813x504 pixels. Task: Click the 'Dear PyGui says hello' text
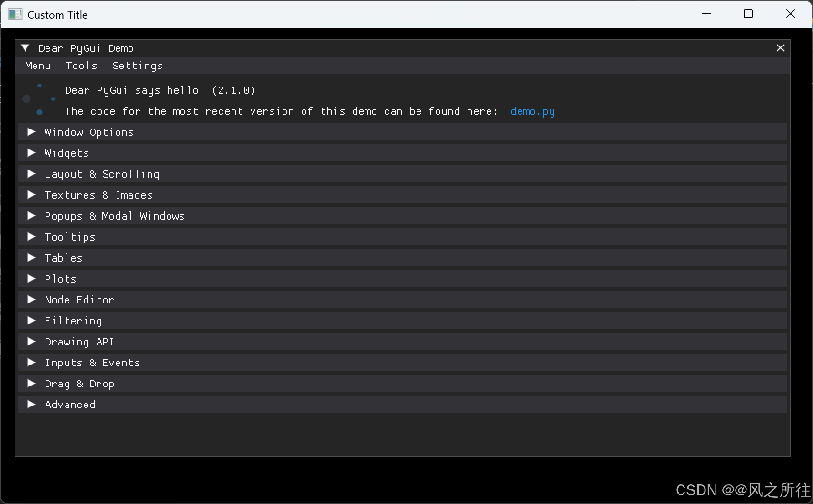coord(160,90)
